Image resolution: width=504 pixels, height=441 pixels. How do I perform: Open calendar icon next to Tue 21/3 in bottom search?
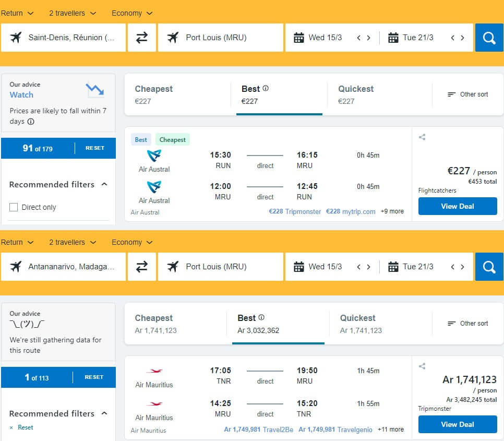coord(393,267)
